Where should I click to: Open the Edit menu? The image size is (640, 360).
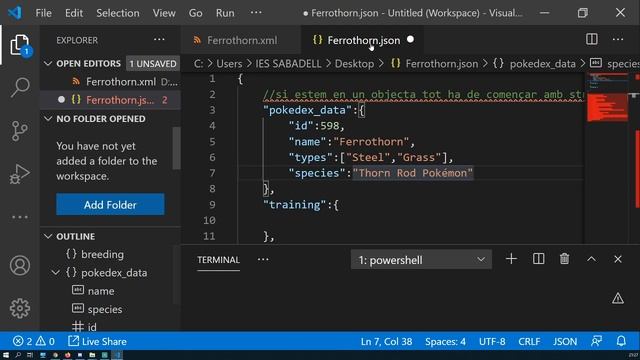74,13
